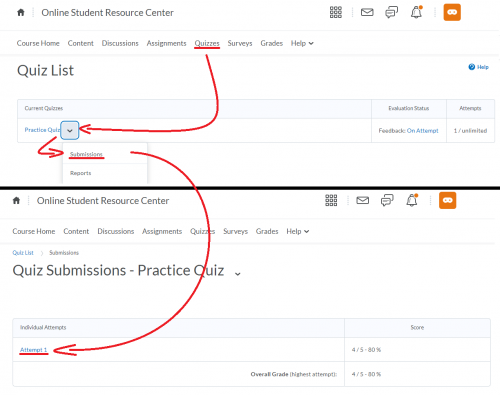500x395 pixels.
Task: Click the home icon in the lower screenshot header
Action: [16, 200]
